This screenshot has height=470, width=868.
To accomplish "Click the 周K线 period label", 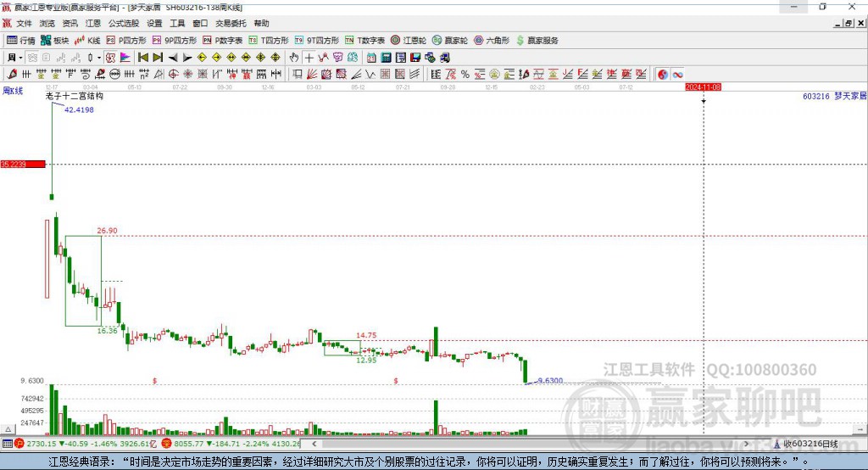I will coord(13,91).
